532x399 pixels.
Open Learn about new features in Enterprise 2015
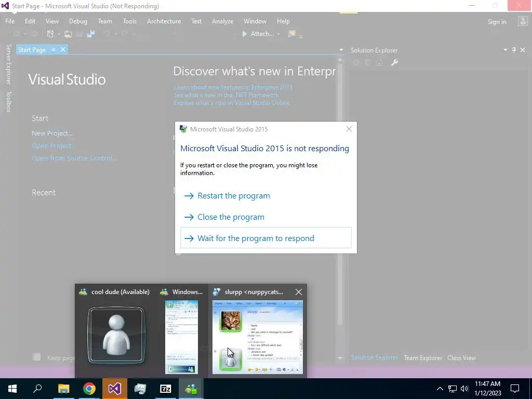(233, 87)
